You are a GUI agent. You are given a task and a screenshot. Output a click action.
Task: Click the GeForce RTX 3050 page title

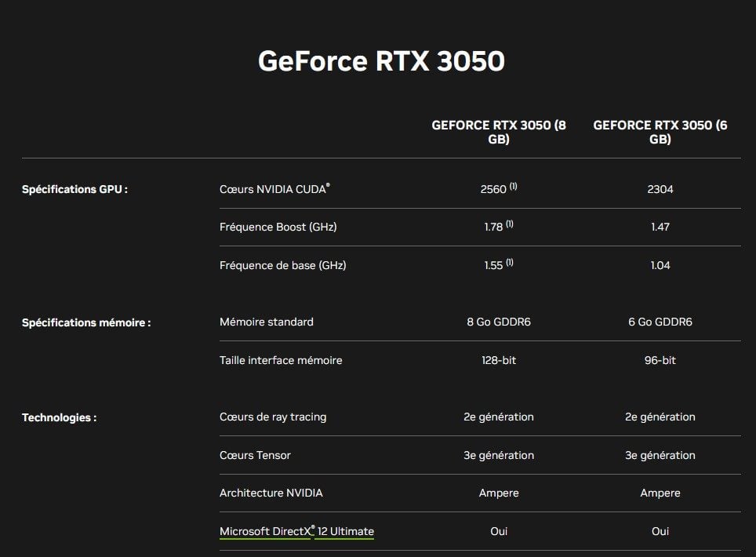click(381, 61)
